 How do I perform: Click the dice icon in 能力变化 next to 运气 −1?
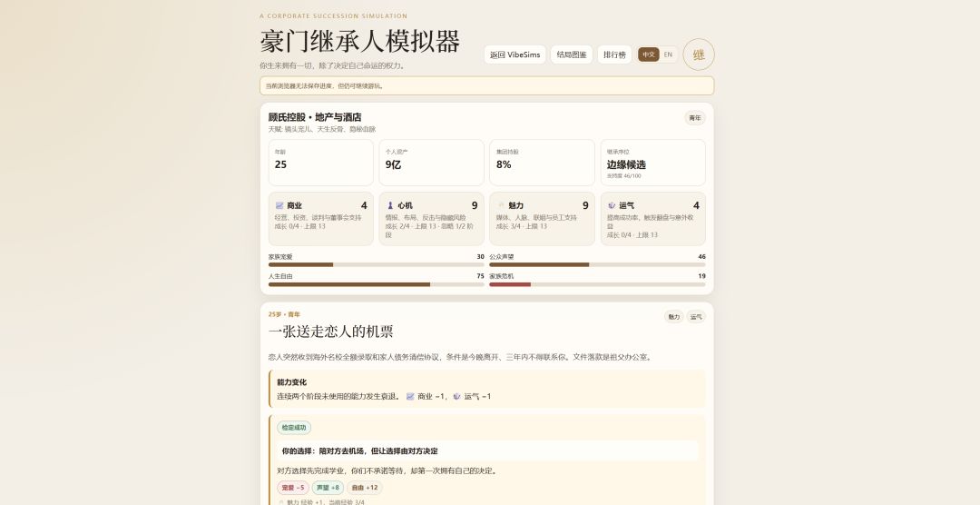(456, 396)
